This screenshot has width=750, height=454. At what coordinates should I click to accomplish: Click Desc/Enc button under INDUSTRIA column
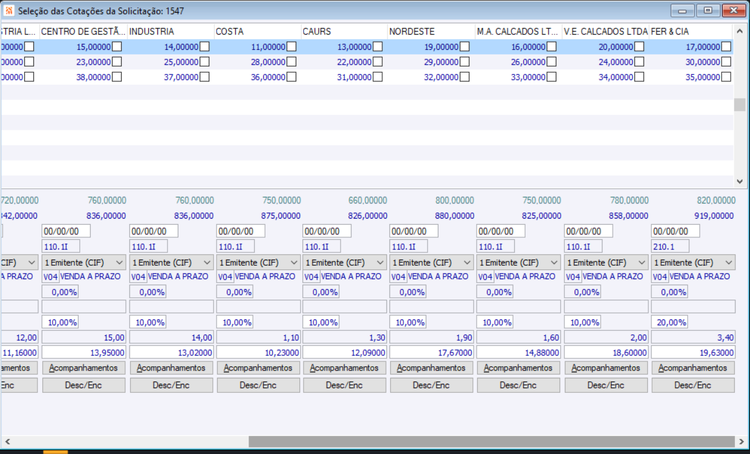tap(171, 385)
